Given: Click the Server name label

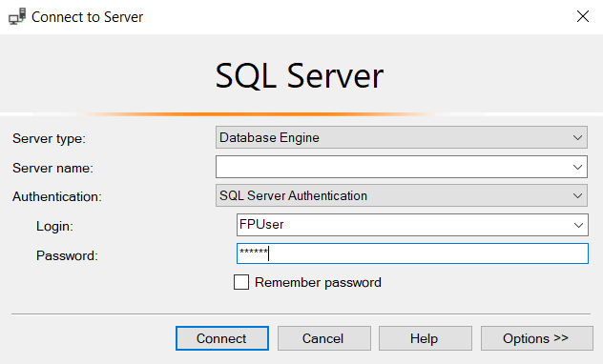Looking at the screenshot, I should 52,168.
